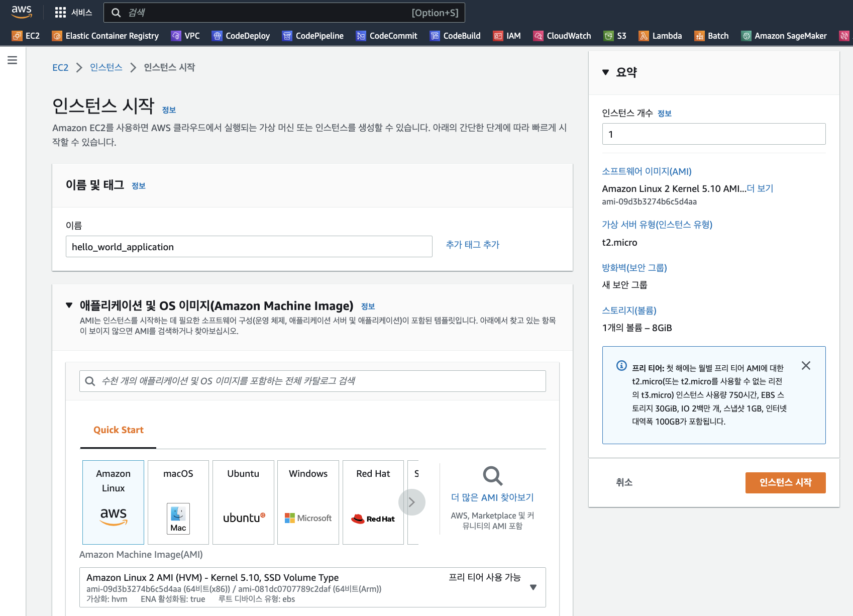Select the macOS AMI tile

click(x=178, y=502)
